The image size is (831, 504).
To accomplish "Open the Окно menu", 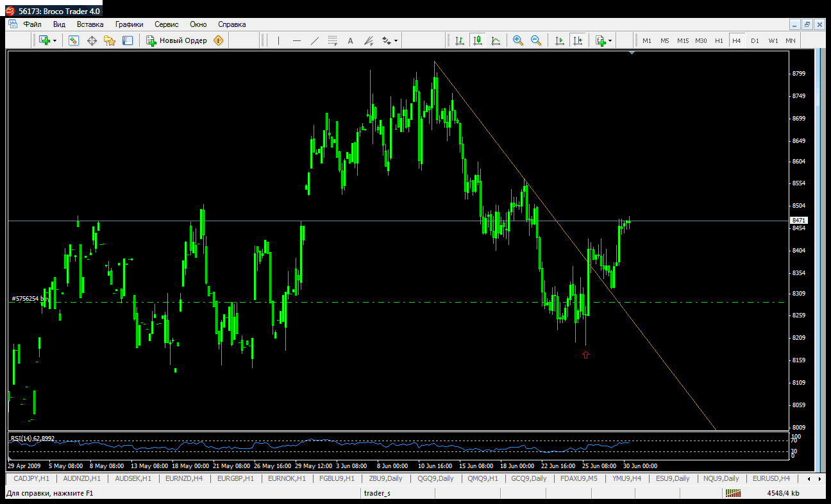I will click(198, 24).
